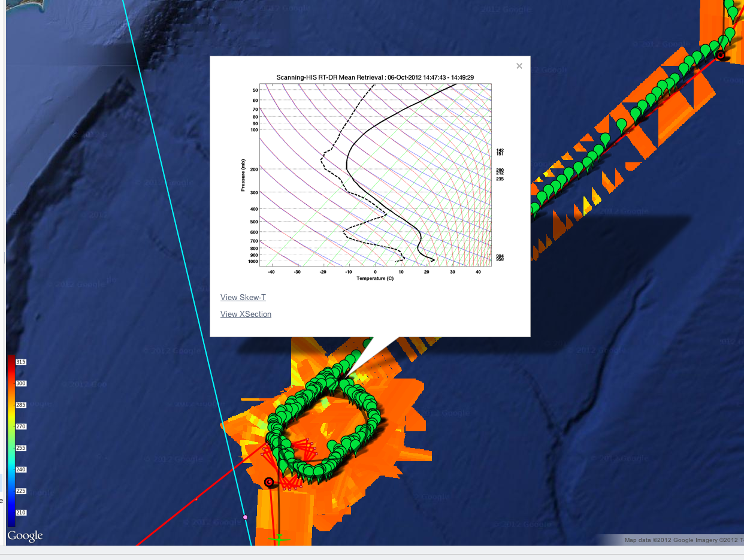Click the Skew-T retrieval chart image
The height and width of the screenshot is (560, 744).
370,177
